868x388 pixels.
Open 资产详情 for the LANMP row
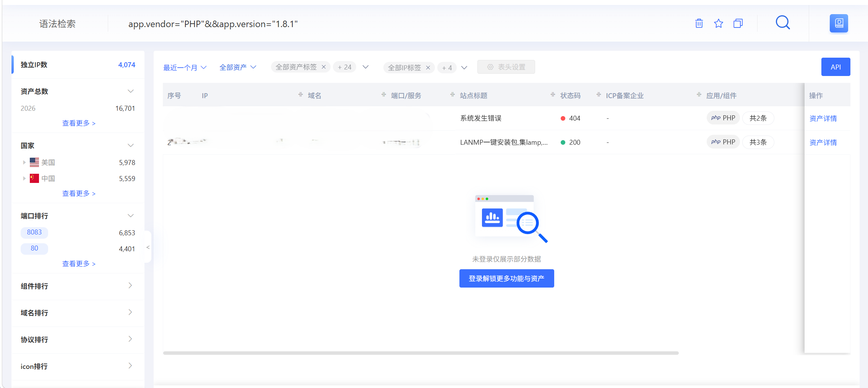823,142
